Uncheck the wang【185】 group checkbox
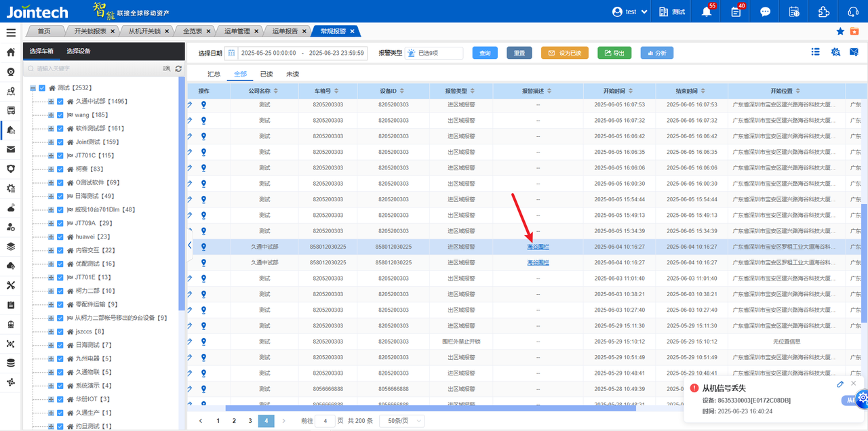Screen dimensions: 868x431 pyautogui.click(x=60, y=115)
